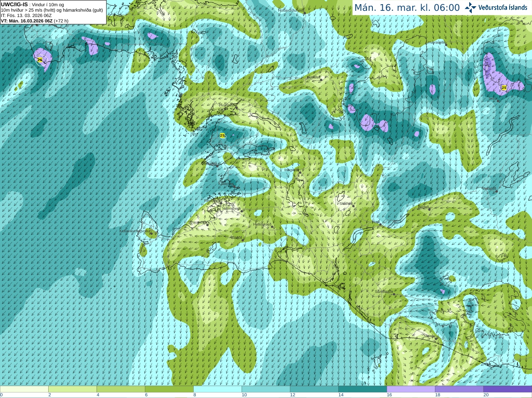Image resolution: width=532 pixels, height=398 pixels.
Task: Select the Hólmsheiði station marker
Action: [x=242, y=211]
